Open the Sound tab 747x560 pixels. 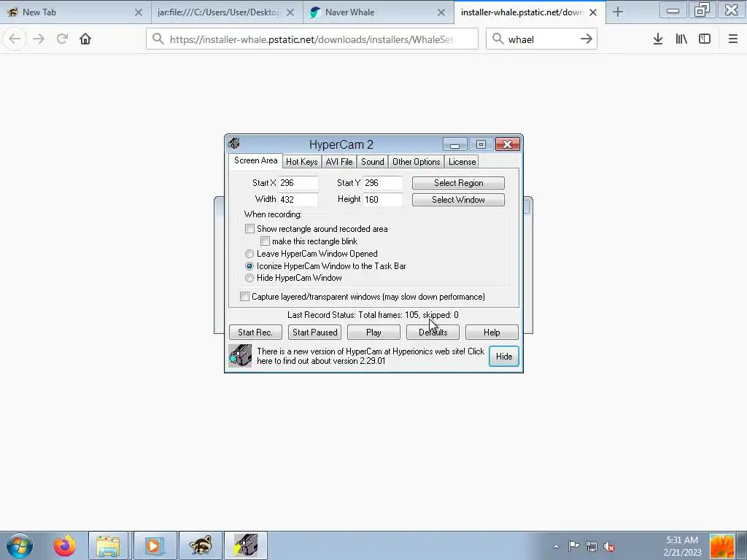(373, 162)
